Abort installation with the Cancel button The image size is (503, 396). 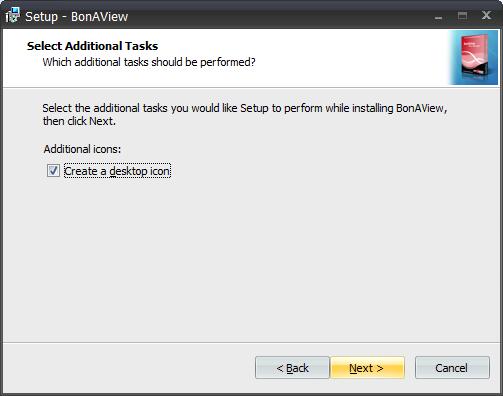(452, 368)
